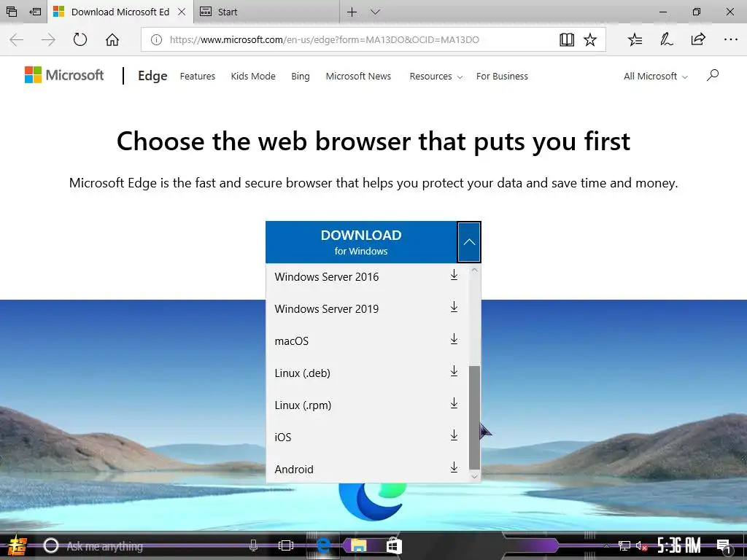The width and height of the screenshot is (747, 560).
Task: Open File Explorer from the taskbar
Action: click(x=358, y=545)
